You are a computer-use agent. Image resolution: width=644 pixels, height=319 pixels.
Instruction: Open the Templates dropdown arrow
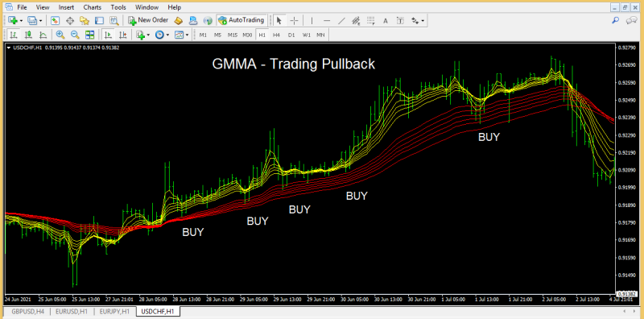[188, 35]
